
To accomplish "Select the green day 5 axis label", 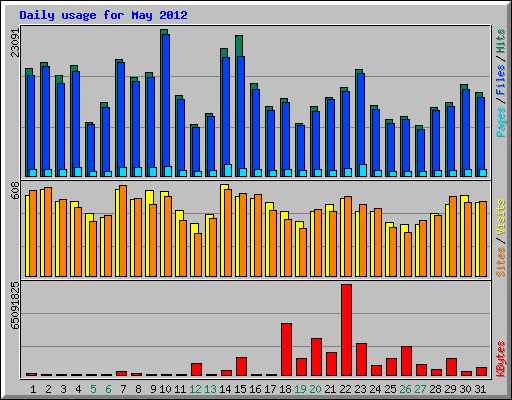I will coord(93,389).
